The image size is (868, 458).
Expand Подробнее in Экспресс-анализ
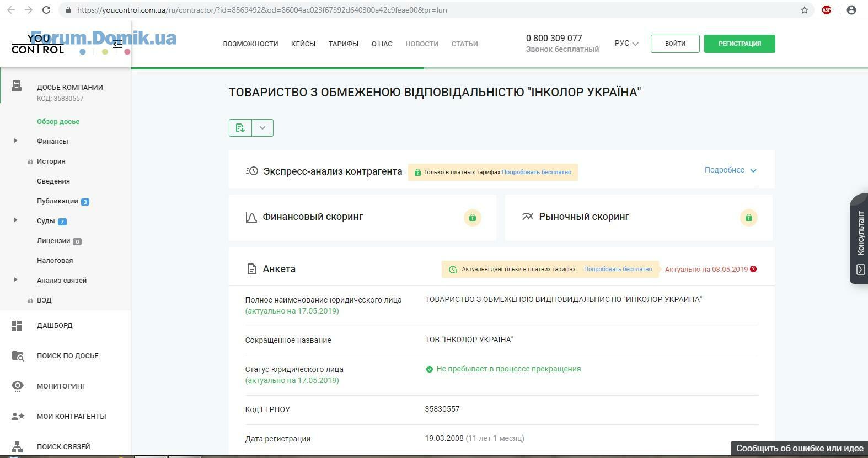(730, 170)
